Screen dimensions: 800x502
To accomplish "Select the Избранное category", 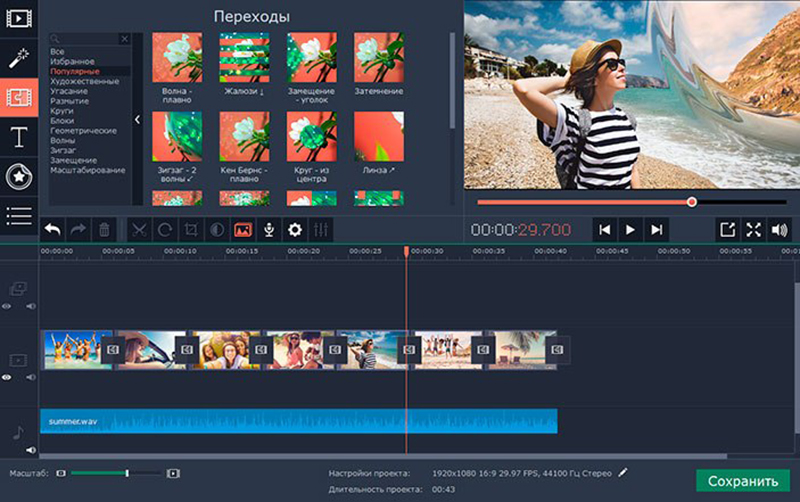I will [x=72, y=61].
